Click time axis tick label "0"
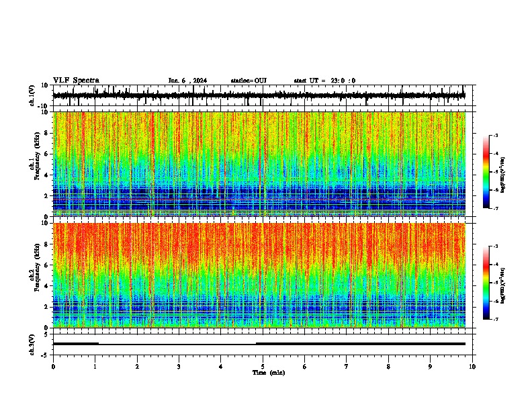Screen dimensions: 532x411 click(53, 367)
